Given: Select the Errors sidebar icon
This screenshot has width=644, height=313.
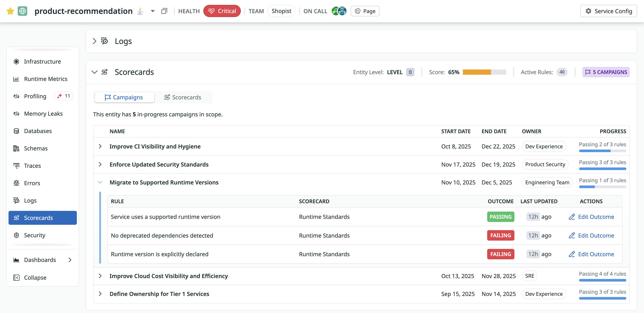Looking at the screenshot, I should click(x=32, y=183).
